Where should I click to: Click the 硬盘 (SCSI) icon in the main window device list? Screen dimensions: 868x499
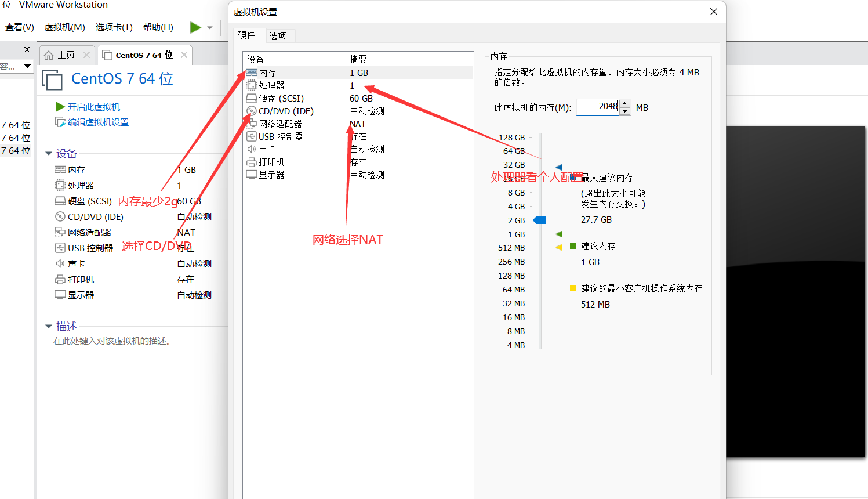pos(60,201)
